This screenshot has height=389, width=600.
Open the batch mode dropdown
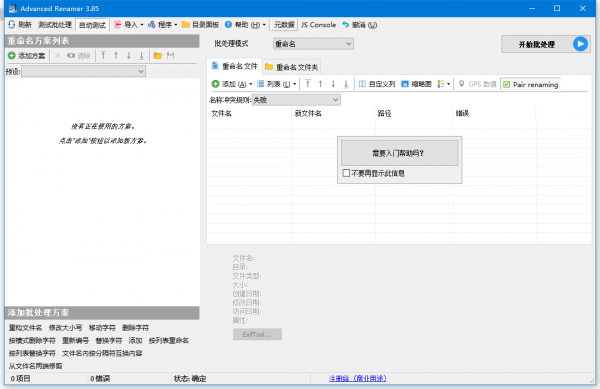click(313, 44)
